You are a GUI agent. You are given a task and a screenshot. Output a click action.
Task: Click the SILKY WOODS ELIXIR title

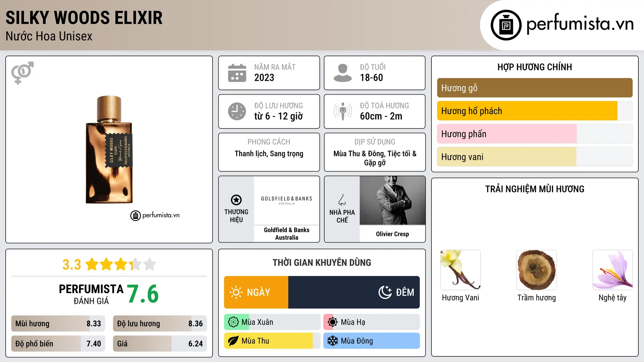(84, 18)
